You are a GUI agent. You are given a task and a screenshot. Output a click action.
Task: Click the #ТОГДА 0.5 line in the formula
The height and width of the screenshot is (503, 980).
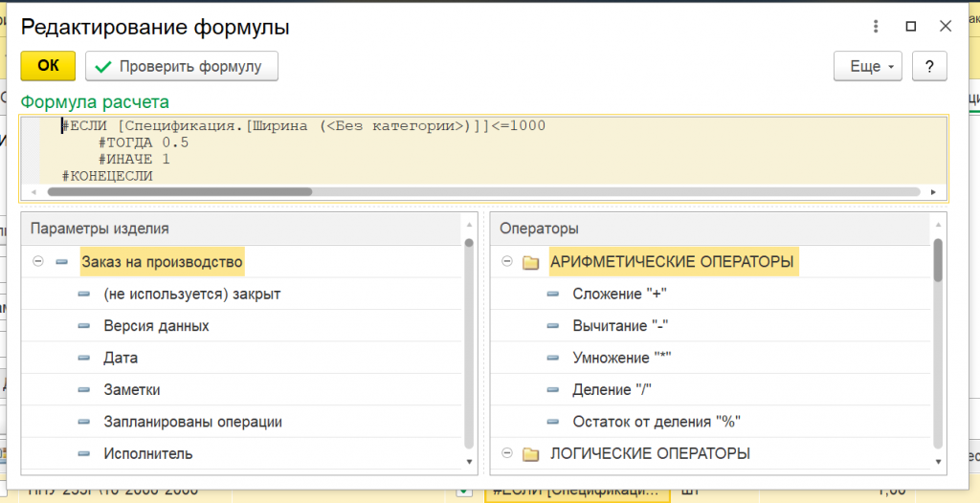point(144,142)
